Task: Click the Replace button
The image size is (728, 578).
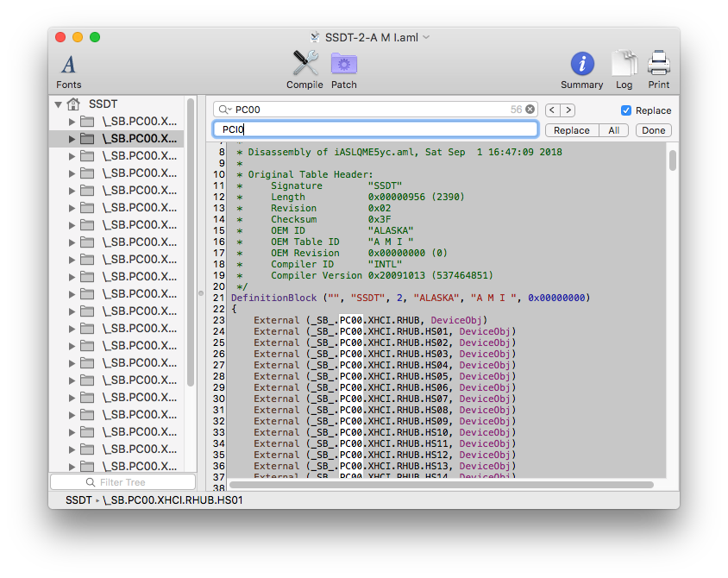Action: click(571, 129)
